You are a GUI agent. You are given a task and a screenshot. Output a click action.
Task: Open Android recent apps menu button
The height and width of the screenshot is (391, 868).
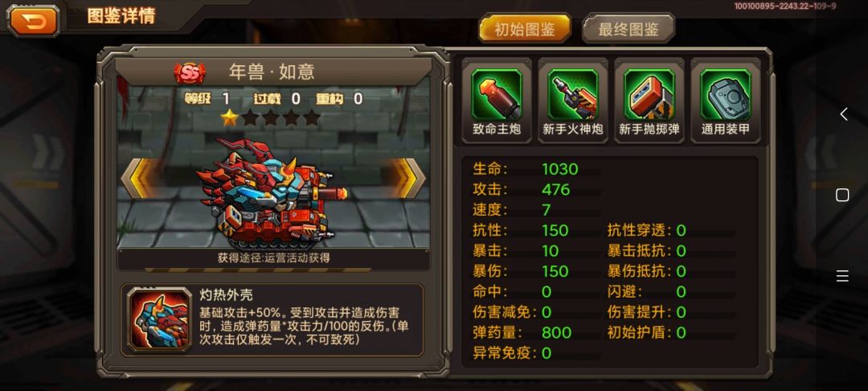tap(842, 276)
